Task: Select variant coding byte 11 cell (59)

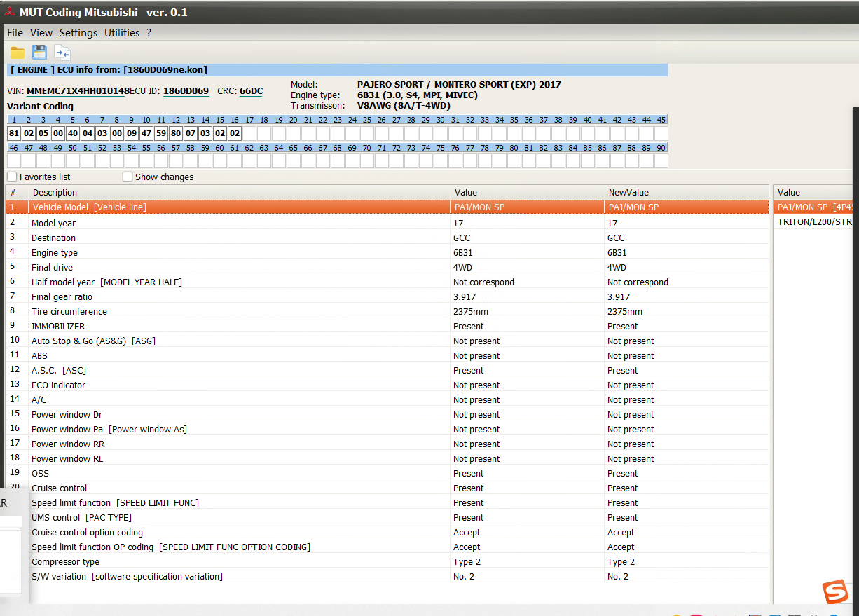Action: point(161,133)
